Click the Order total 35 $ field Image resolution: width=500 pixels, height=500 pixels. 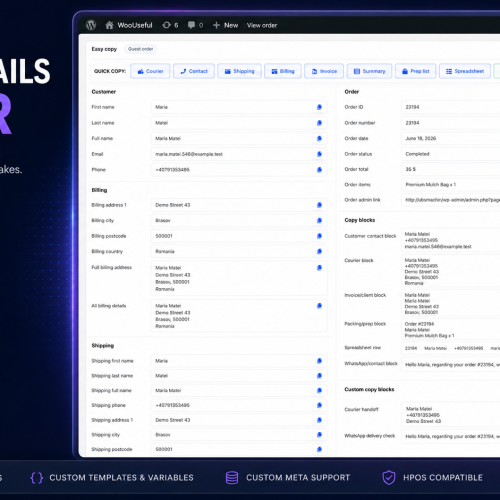tap(451, 169)
